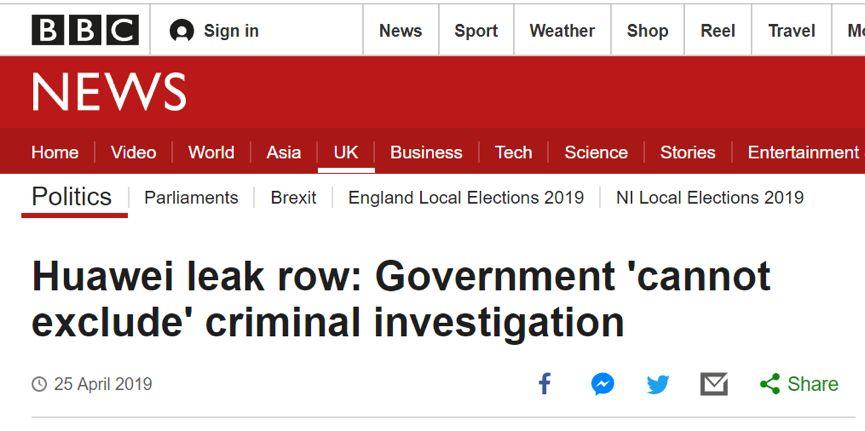This screenshot has height=431, width=865.
Task: Share article by email icon
Action: pos(714,384)
